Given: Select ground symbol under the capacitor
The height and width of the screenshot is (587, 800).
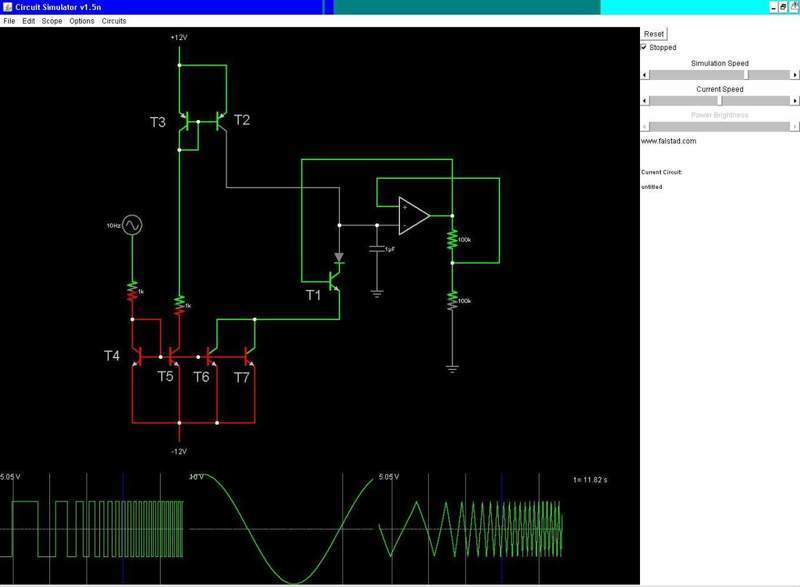Looking at the screenshot, I should (377, 293).
